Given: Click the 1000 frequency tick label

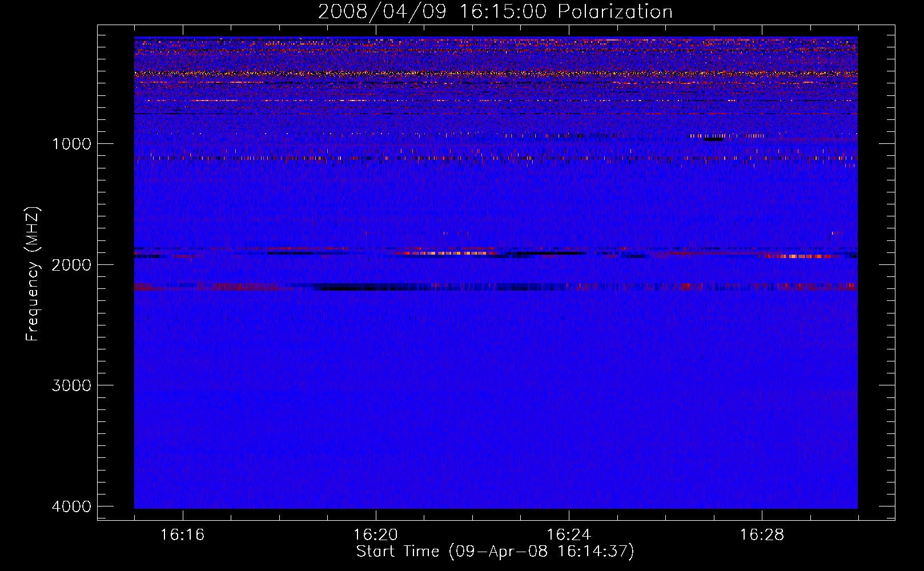Looking at the screenshot, I should [72, 144].
